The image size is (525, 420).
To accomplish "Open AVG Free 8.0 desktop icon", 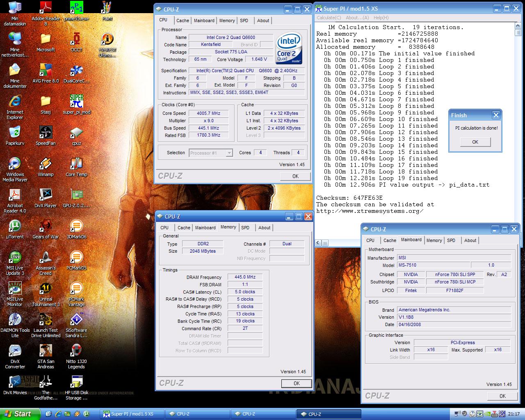I will [x=46, y=73].
